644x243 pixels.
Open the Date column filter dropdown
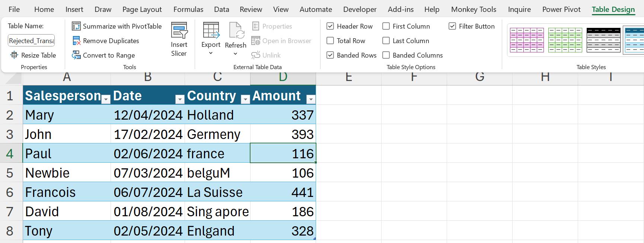180,99
